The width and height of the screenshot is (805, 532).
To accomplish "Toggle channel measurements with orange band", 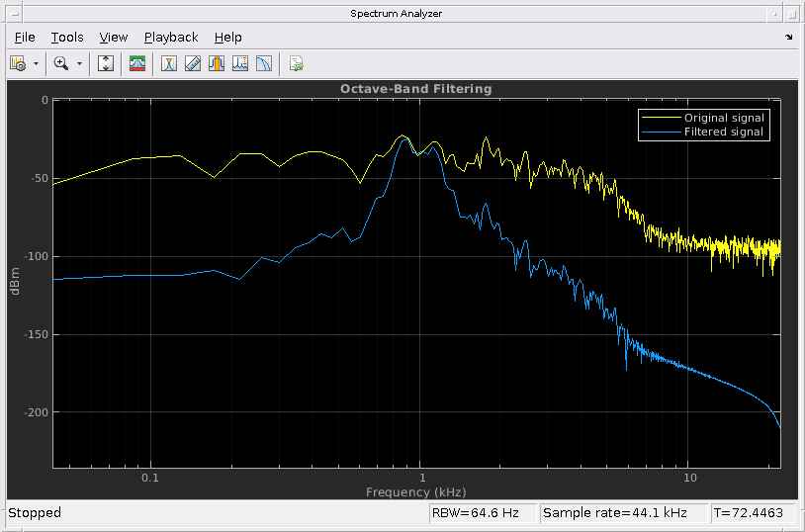I will tap(217, 63).
